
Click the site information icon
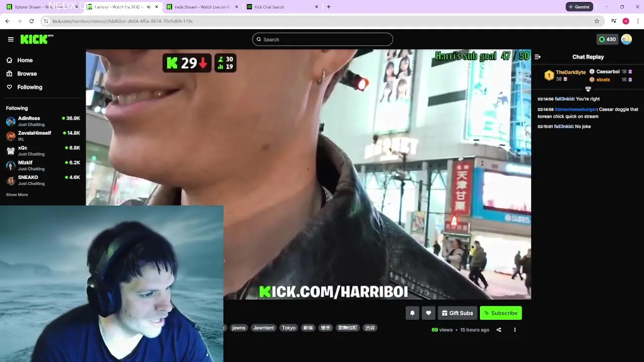(46, 21)
